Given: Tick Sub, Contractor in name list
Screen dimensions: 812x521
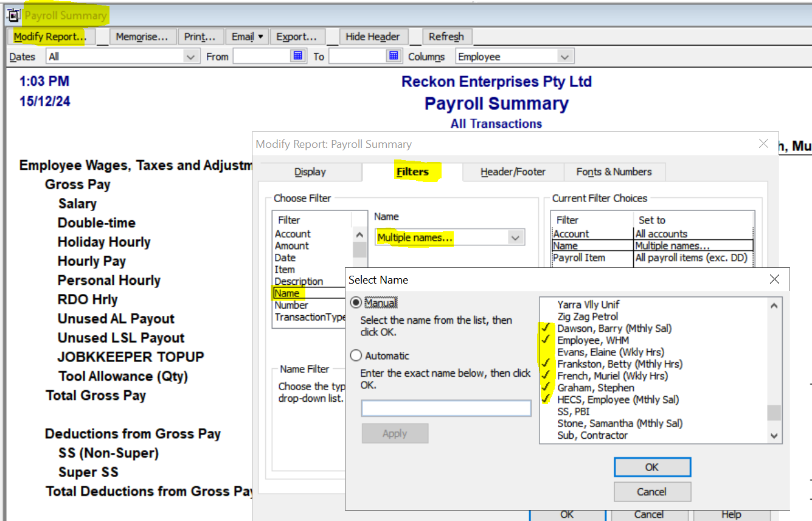Looking at the screenshot, I should [x=592, y=435].
